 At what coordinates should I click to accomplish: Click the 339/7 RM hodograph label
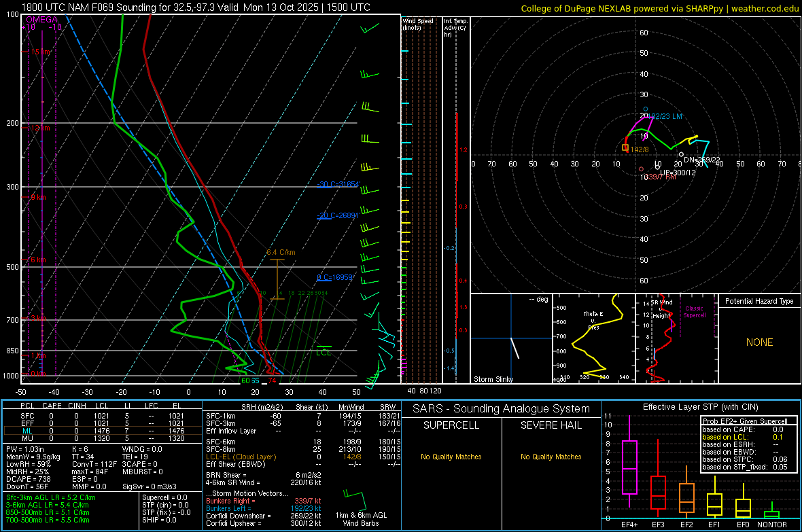pos(661,177)
